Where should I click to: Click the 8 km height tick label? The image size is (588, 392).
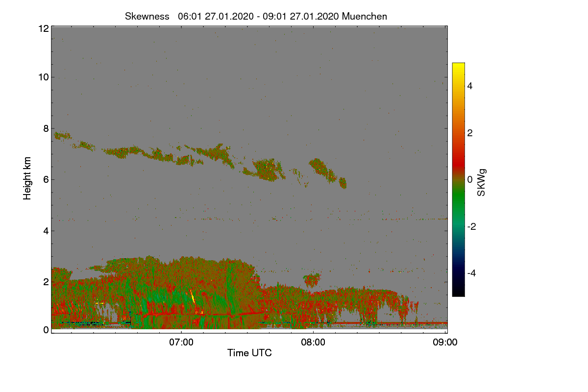pos(45,128)
